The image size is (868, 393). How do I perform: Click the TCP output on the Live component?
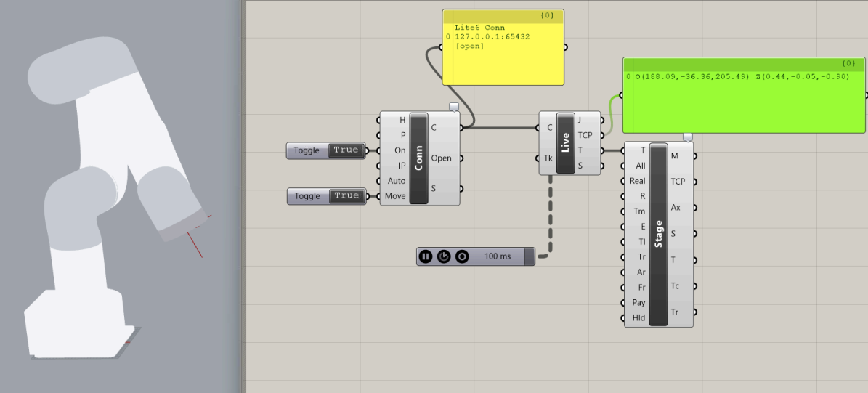pos(585,135)
